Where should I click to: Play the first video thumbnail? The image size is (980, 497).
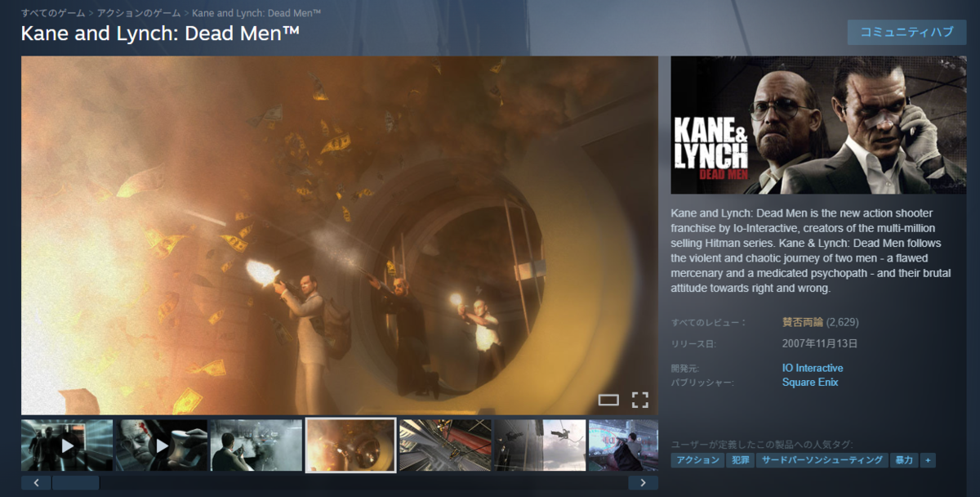click(67, 446)
